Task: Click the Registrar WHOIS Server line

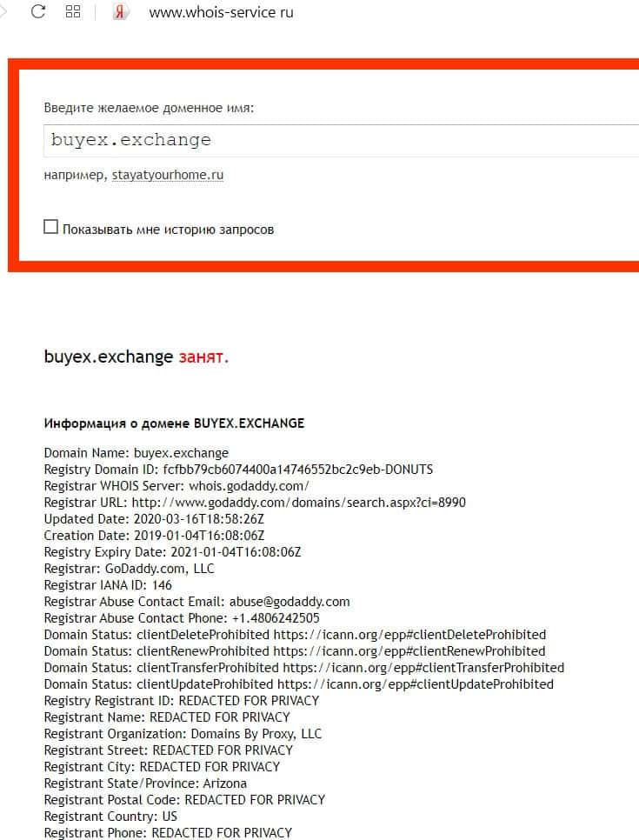Action: [x=176, y=486]
